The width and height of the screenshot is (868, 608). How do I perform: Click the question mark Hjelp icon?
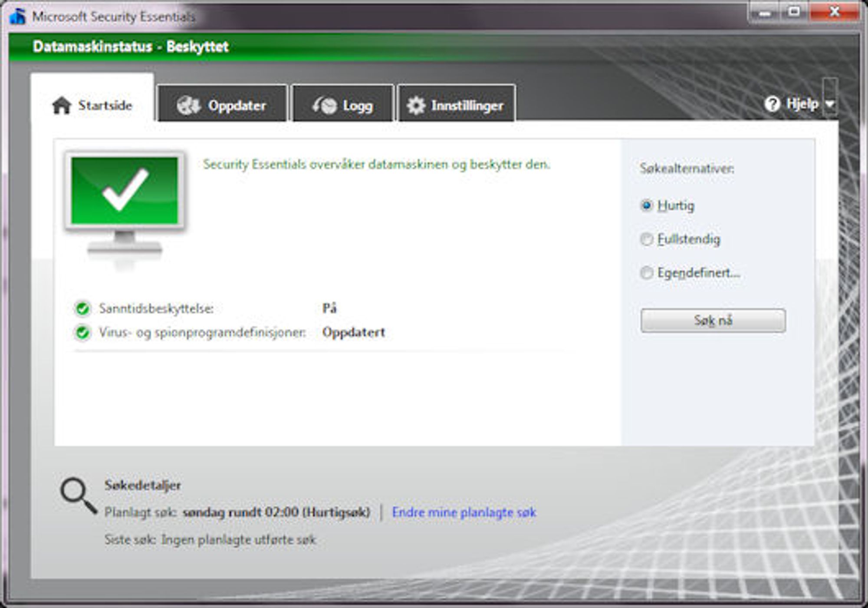pyautogui.click(x=772, y=104)
